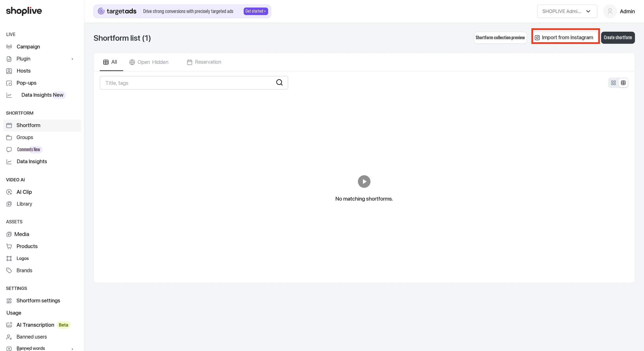Click the Groups folder icon
Viewport: 644px width, 351px height.
tap(9, 137)
